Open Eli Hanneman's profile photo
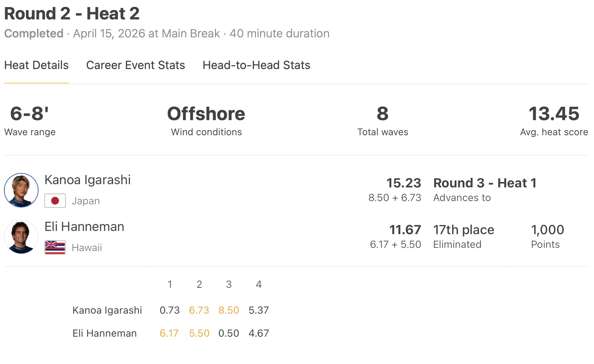This screenshot has height=364, width=594. 21,237
